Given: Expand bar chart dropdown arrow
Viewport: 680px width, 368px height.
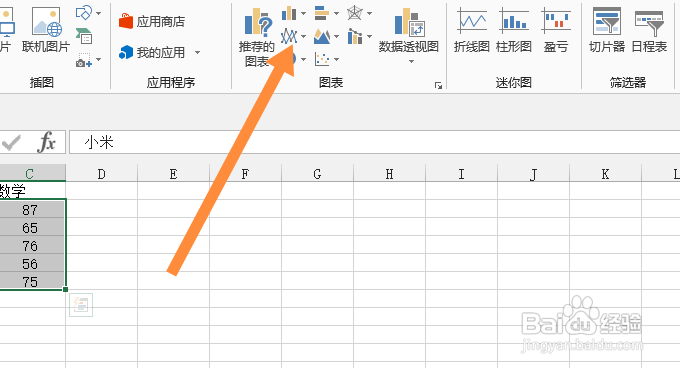Looking at the screenshot, I should pyautogui.click(x=336, y=13).
